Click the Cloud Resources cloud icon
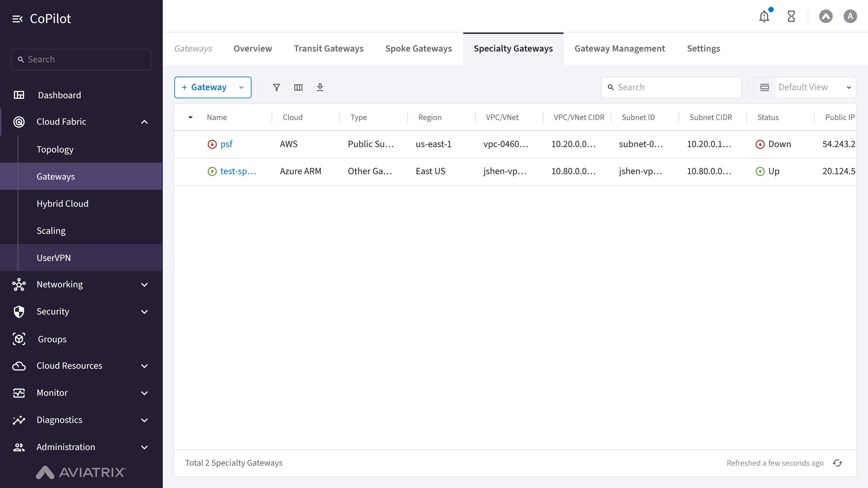Image resolution: width=868 pixels, height=488 pixels. coord(19,366)
